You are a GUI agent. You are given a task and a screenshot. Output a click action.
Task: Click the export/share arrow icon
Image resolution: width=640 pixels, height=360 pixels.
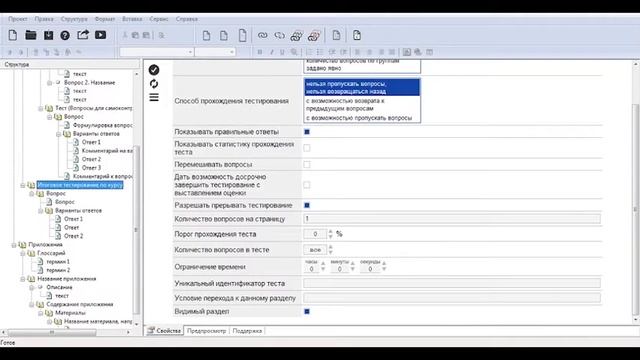pyautogui.click(x=83, y=35)
